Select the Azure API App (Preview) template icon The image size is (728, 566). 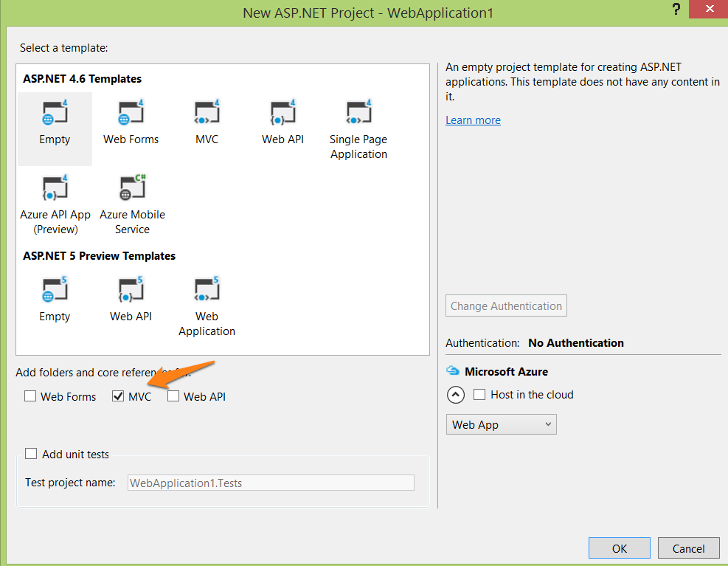[x=55, y=187]
